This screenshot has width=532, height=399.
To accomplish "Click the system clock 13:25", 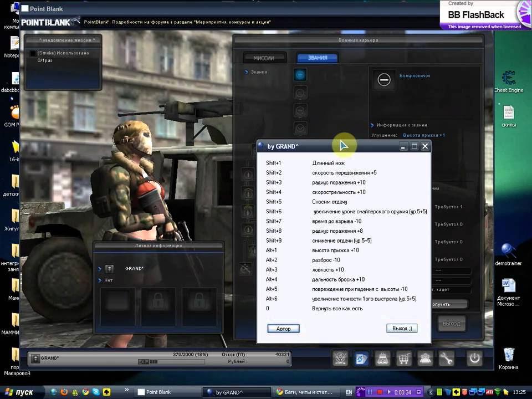I will [x=519, y=392].
